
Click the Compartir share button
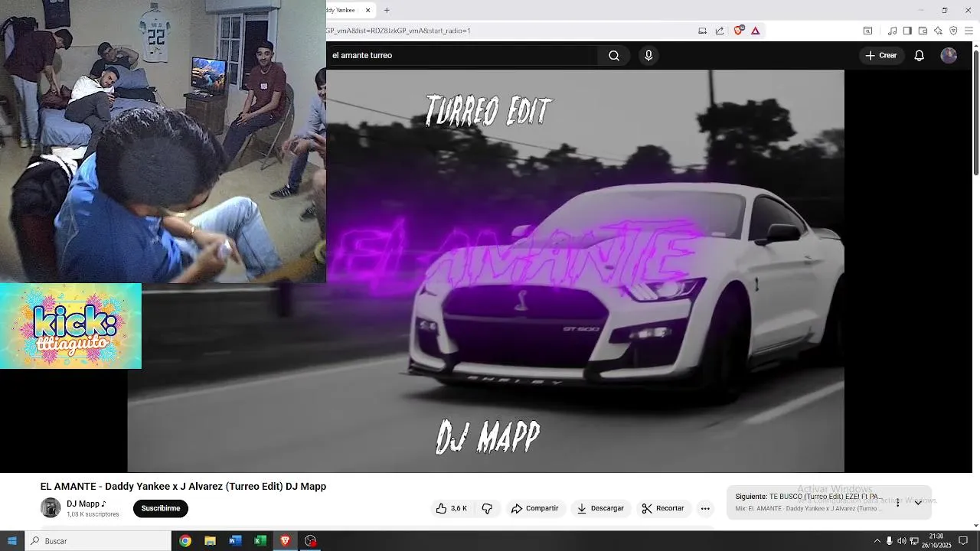click(x=535, y=508)
